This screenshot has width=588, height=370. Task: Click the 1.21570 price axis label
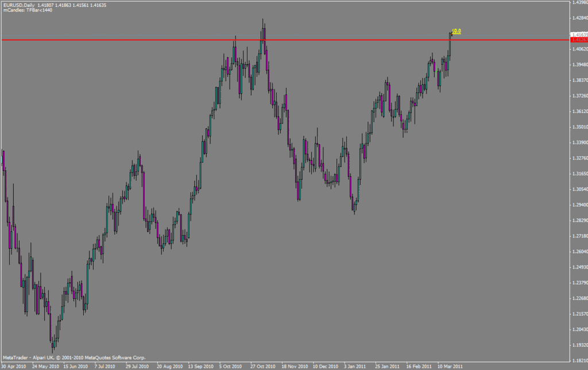coord(580,314)
